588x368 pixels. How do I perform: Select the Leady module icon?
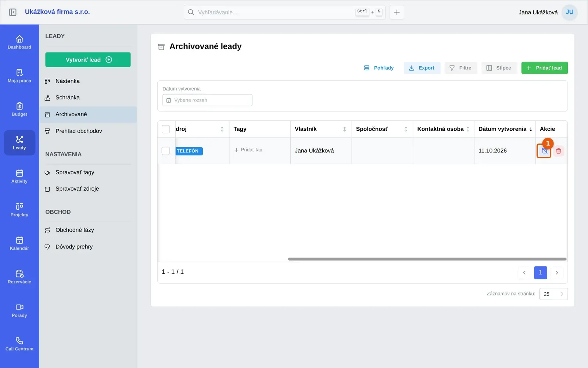click(19, 143)
